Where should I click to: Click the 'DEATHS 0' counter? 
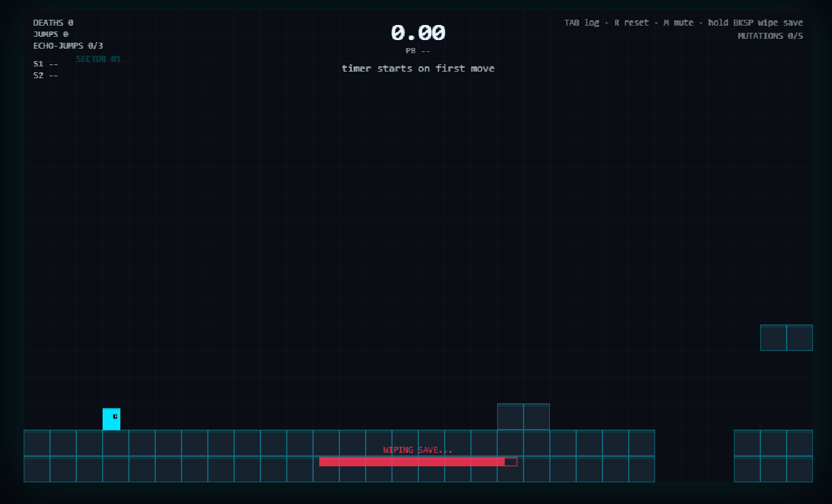tap(53, 23)
